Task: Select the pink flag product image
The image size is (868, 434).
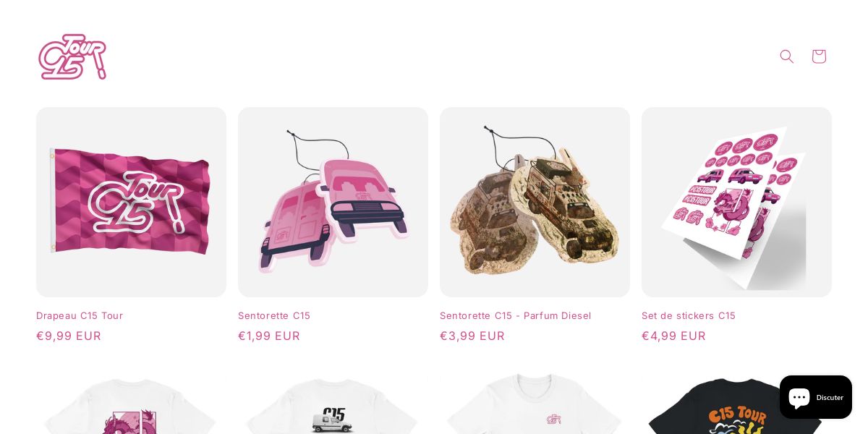Action: [x=131, y=202]
